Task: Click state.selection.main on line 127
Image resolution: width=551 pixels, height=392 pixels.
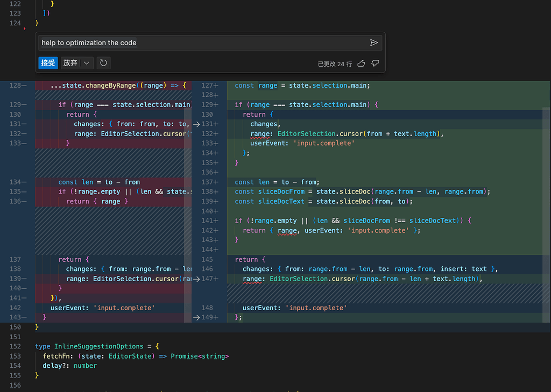Action: (330, 85)
